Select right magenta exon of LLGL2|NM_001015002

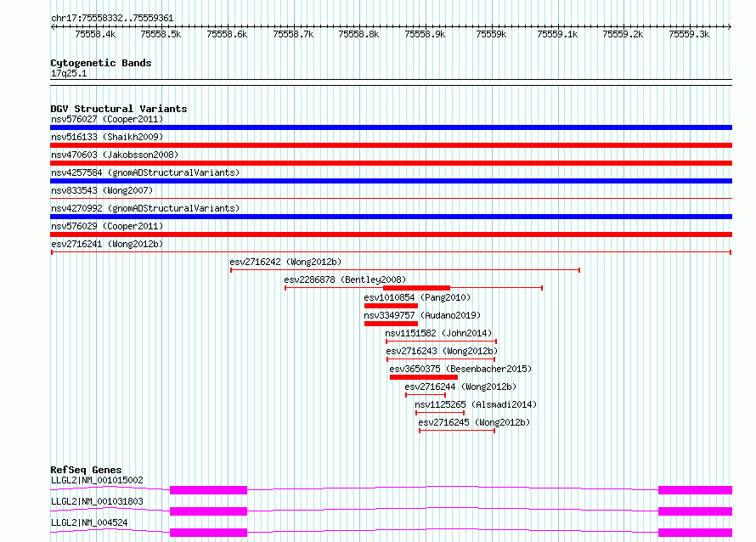click(695, 490)
